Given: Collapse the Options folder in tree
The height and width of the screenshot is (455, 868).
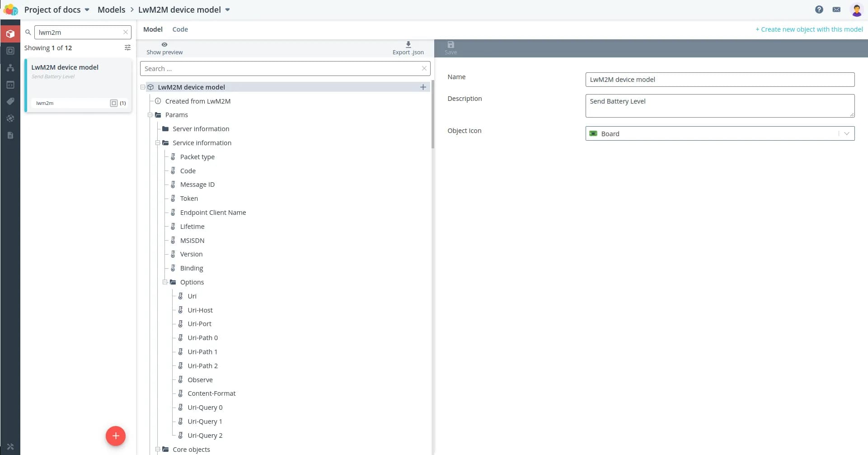Looking at the screenshot, I should pos(165,282).
